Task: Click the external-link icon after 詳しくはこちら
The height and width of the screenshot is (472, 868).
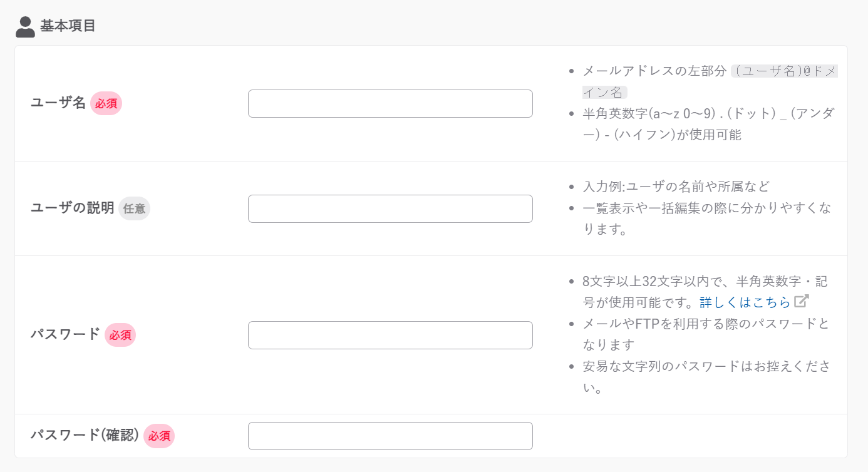Action: coord(802,301)
